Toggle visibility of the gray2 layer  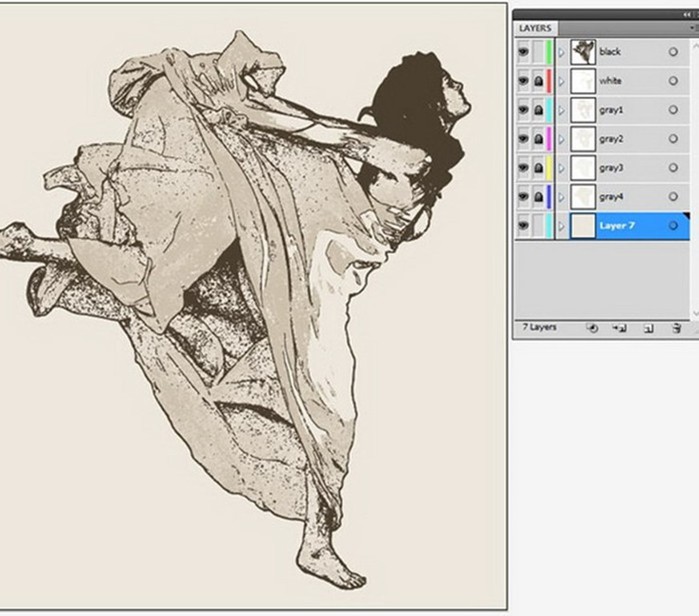click(523, 139)
